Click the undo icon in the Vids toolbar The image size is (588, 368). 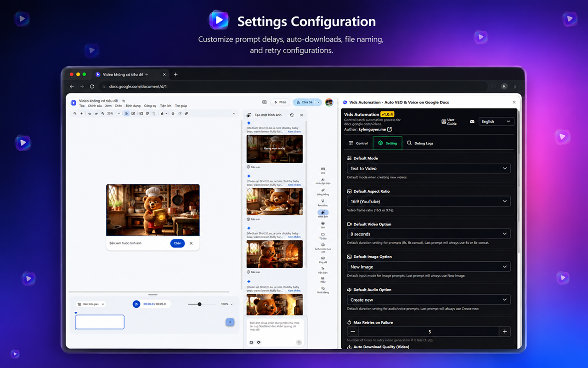[90, 113]
